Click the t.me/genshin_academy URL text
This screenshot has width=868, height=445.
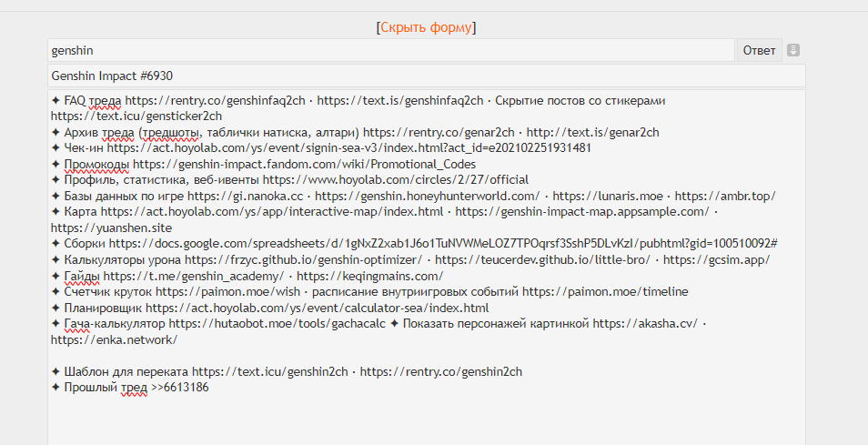(193, 276)
